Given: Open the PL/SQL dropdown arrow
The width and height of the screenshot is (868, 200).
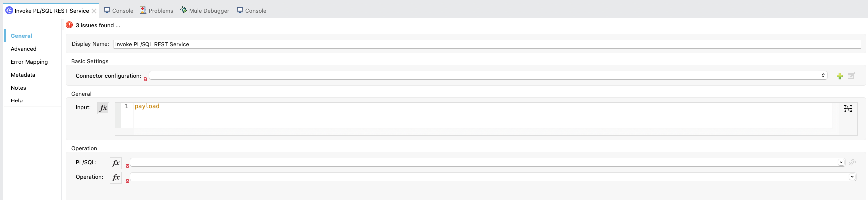Looking at the screenshot, I should pyautogui.click(x=841, y=162).
